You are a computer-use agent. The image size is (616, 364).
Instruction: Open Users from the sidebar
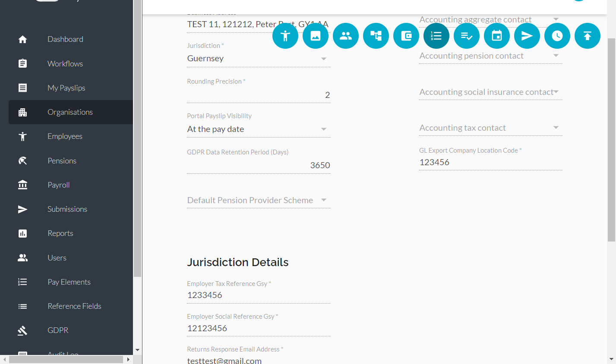click(57, 257)
